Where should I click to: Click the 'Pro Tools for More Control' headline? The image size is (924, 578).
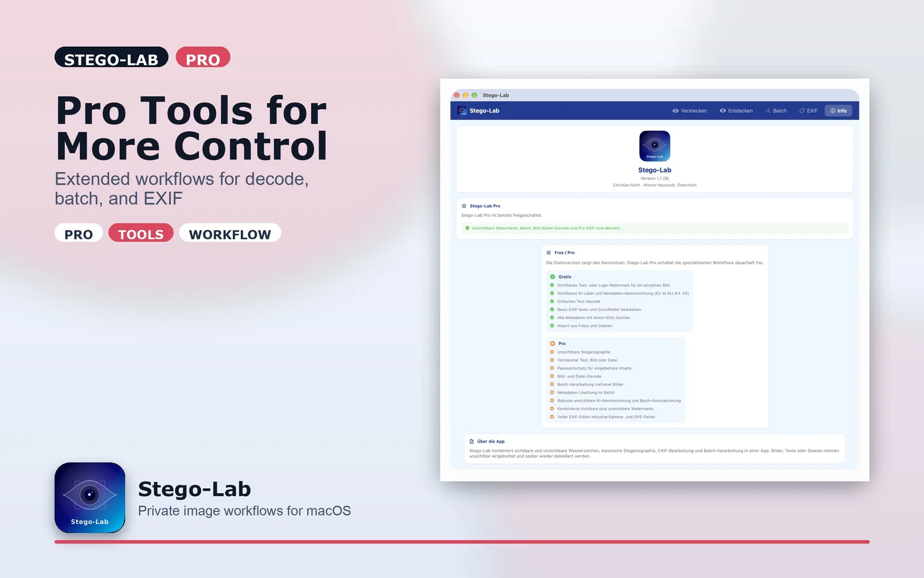point(191,128)
